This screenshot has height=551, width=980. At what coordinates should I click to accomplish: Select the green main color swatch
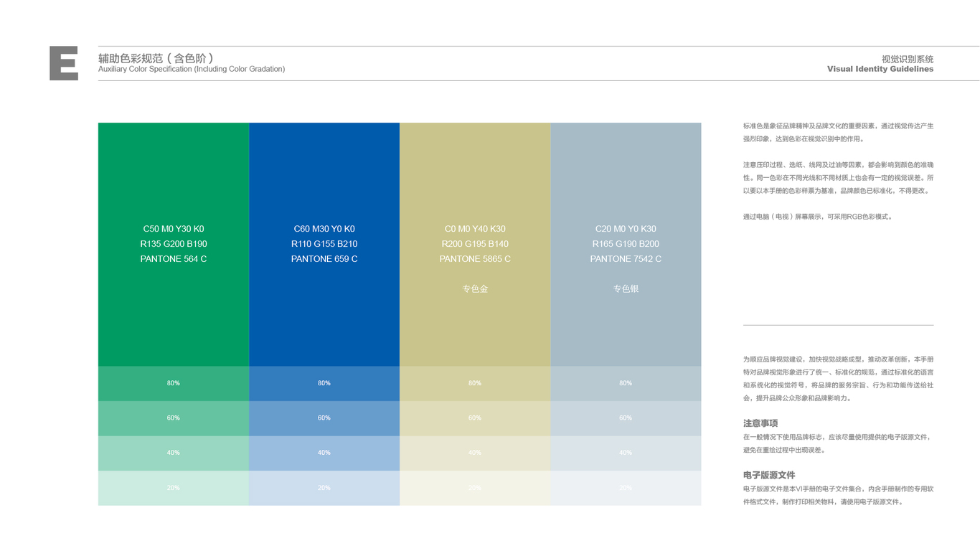click(x=174, y=244)
